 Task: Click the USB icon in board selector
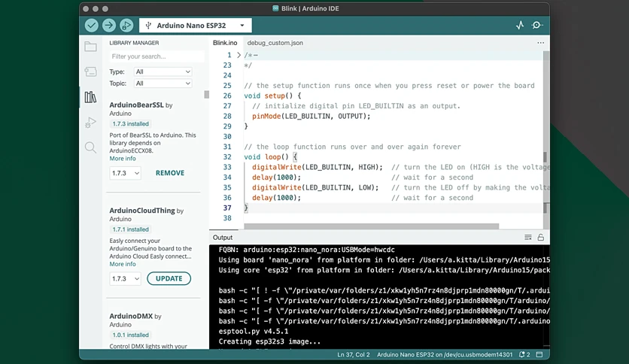coord(148,26)
